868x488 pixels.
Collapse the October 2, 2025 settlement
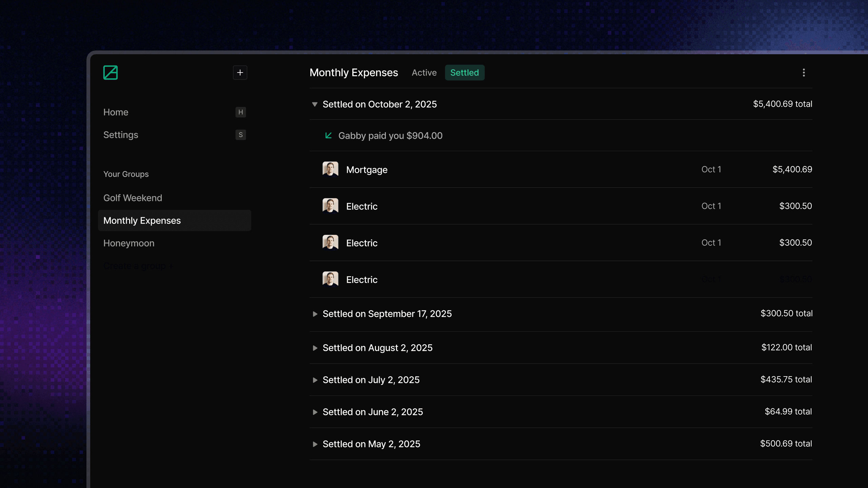[315, 104]
